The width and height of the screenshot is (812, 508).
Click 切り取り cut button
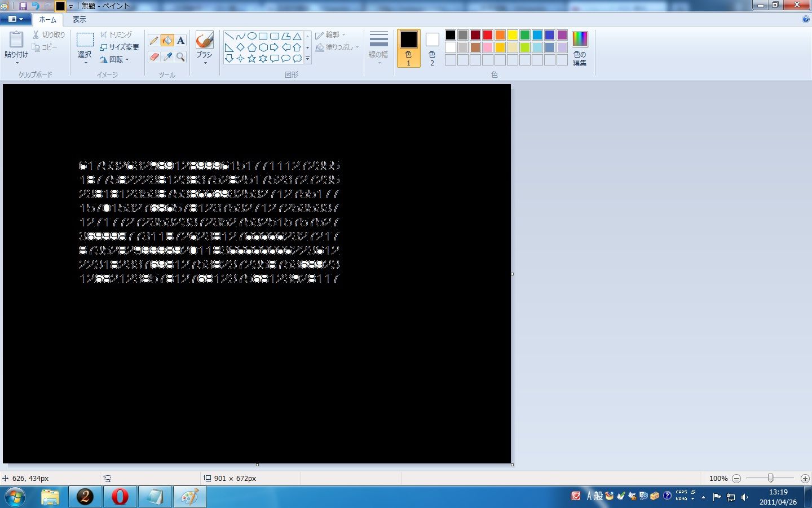(48, 35)
